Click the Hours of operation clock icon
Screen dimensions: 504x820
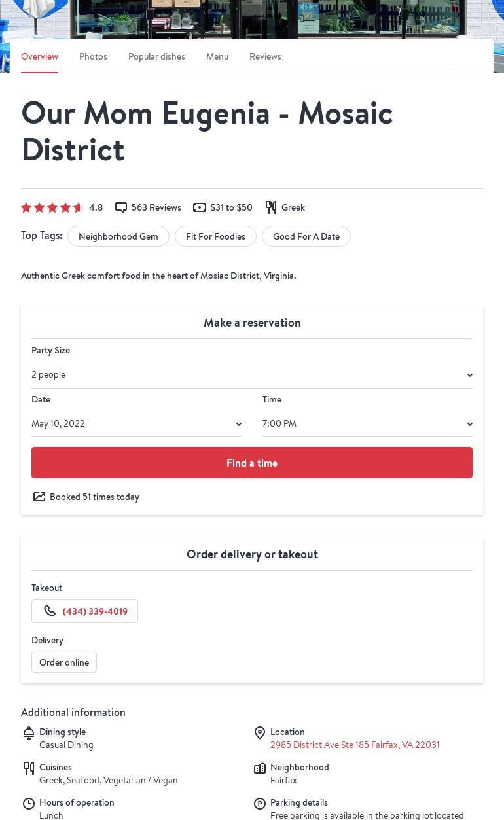click(x=29, y=804)
